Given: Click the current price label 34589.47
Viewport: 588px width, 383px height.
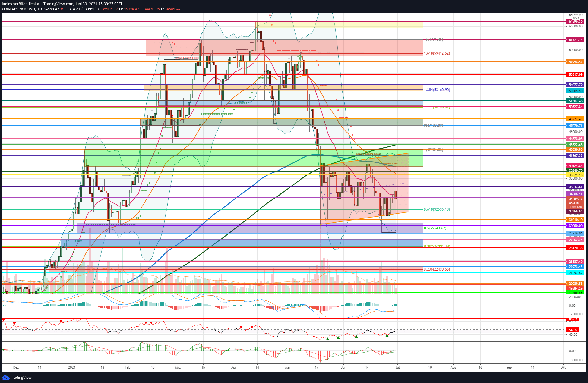Looking at the screenshot, I should point(575,199).
